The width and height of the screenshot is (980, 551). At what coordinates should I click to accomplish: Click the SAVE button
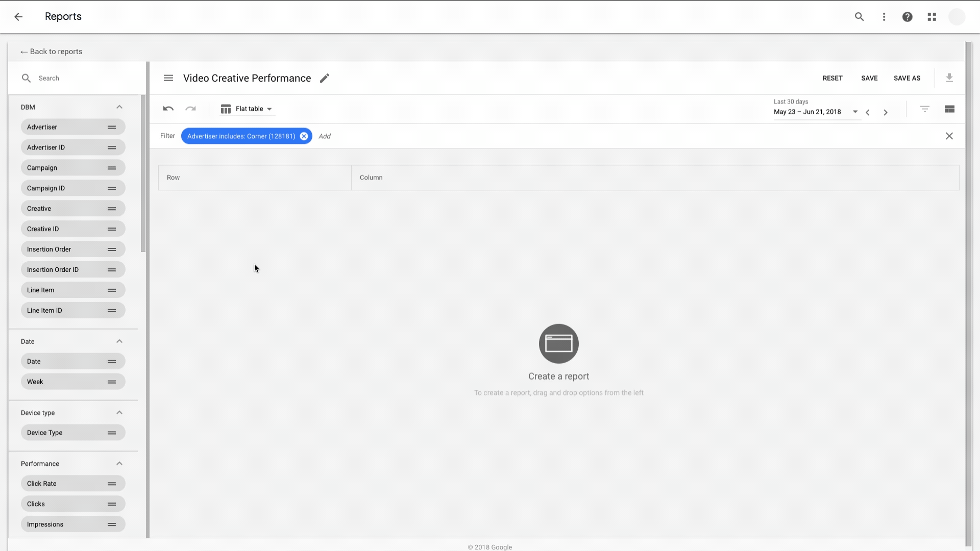[870, 78]
